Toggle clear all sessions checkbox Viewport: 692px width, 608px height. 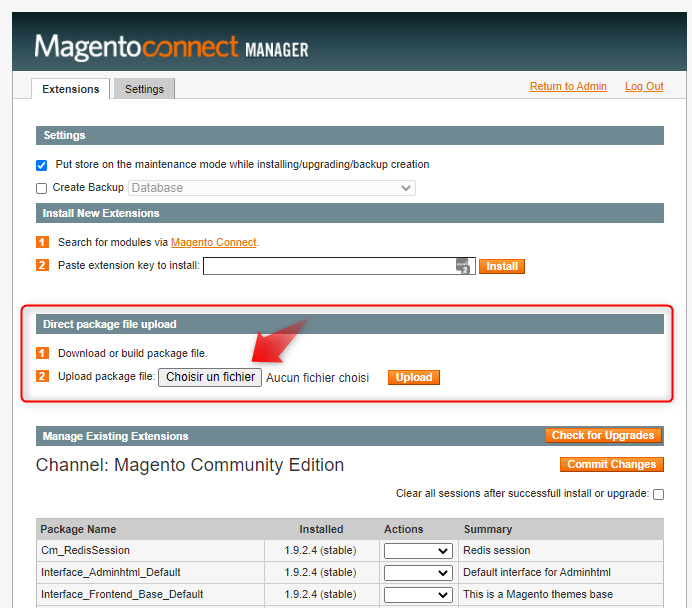point(658,494)
